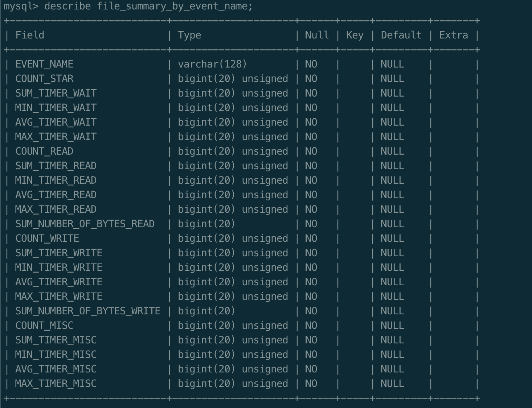Click the COUNT_WRITE field name
Viewport: 532px width, 408px height.
click(47, 238)
